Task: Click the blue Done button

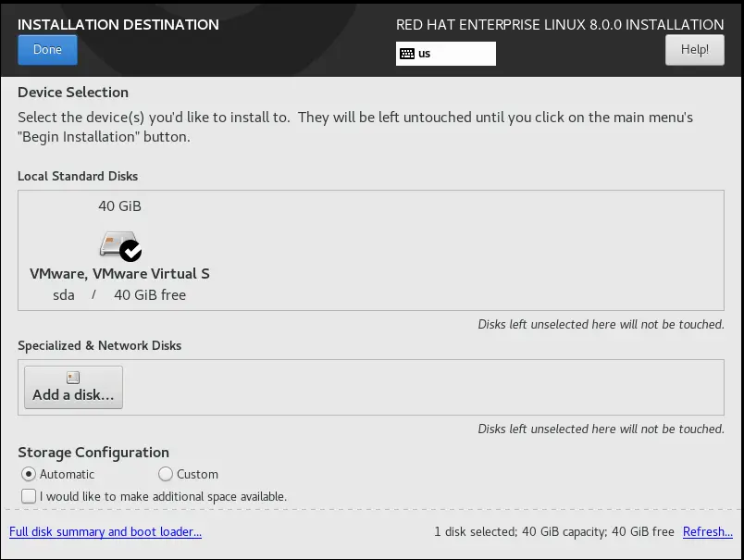Action: [47, 50]
